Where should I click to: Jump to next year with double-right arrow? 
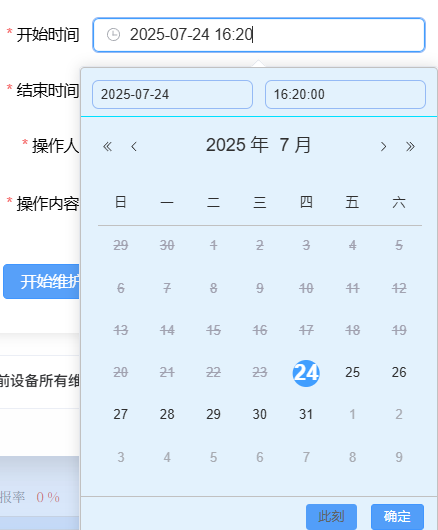410,146
